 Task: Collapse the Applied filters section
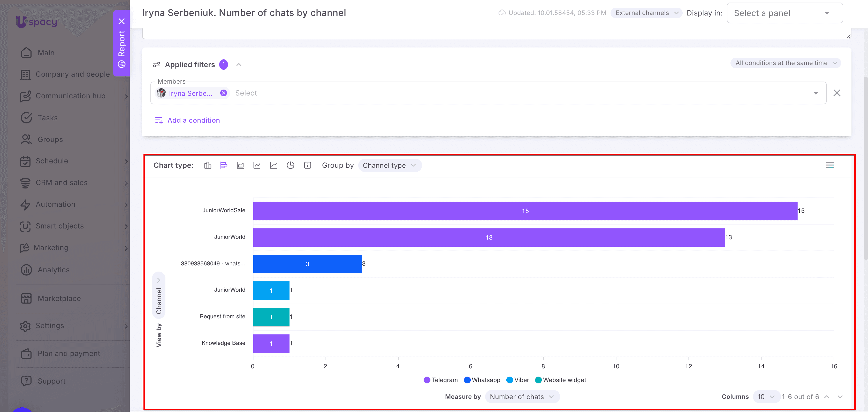pyautogui.click(x=239, y=65)
